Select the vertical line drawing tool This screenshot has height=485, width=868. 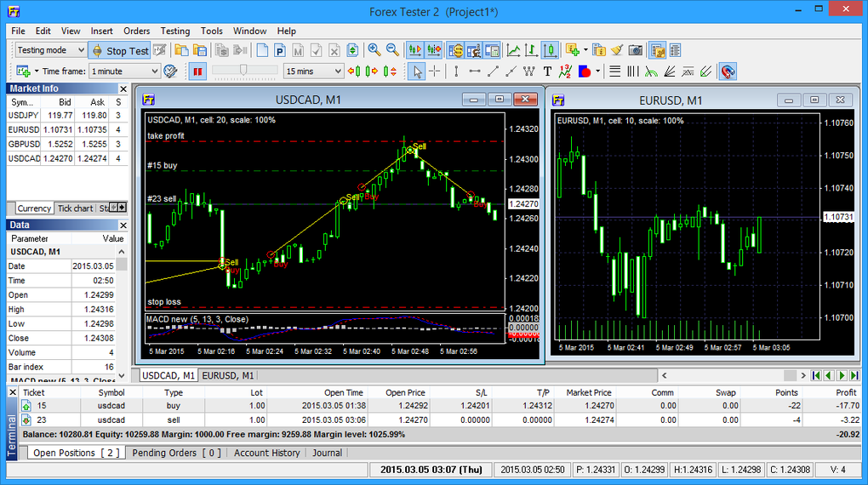tap(456, 71)
